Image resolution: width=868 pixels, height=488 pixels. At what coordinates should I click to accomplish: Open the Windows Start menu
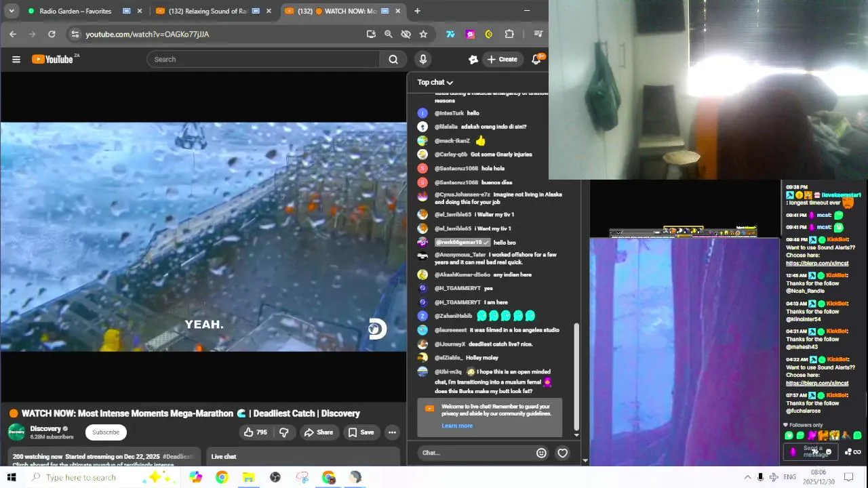pos(11,477)
